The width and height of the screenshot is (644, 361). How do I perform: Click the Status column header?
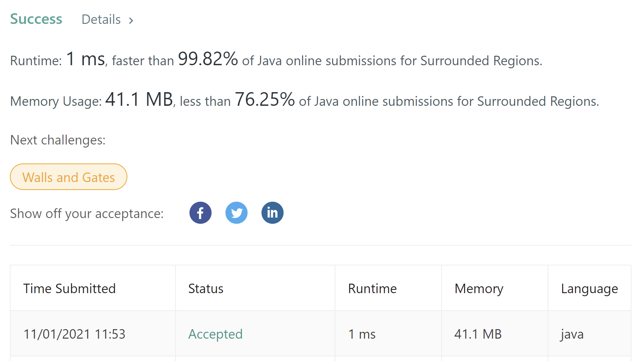click(206, 289)
